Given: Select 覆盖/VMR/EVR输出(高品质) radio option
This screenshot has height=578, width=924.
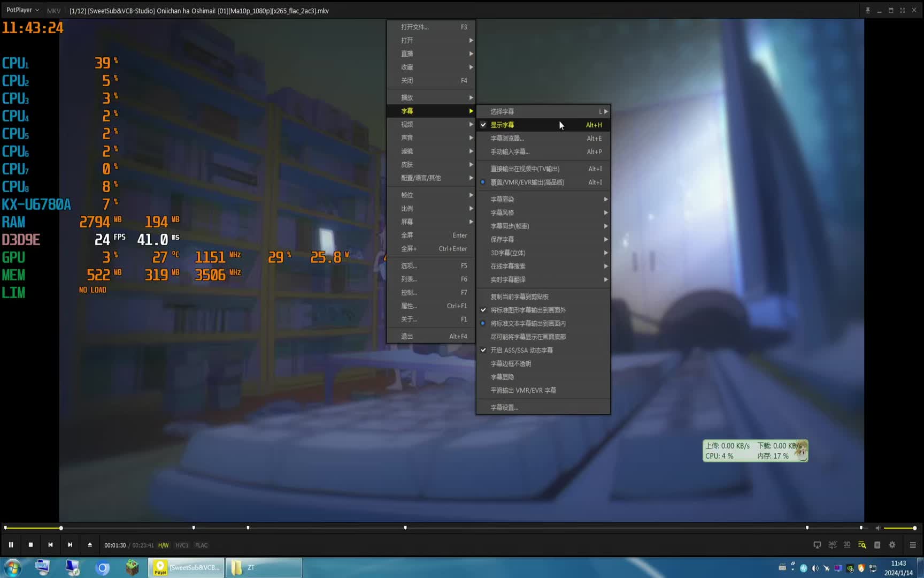Looking at the screenshot, I should (x=527, y=182).
